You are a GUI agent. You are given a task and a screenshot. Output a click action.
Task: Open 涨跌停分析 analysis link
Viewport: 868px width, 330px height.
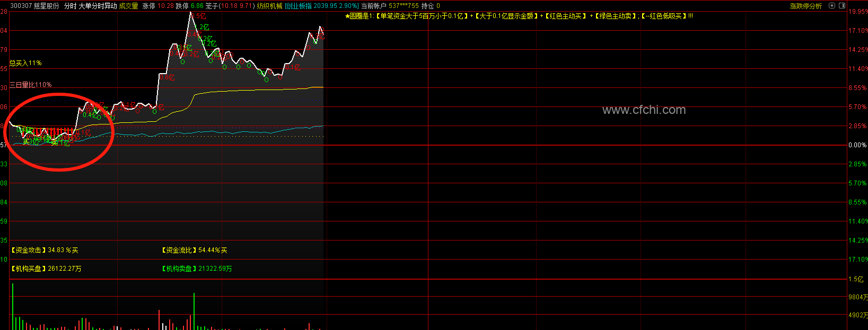(806, 6)
